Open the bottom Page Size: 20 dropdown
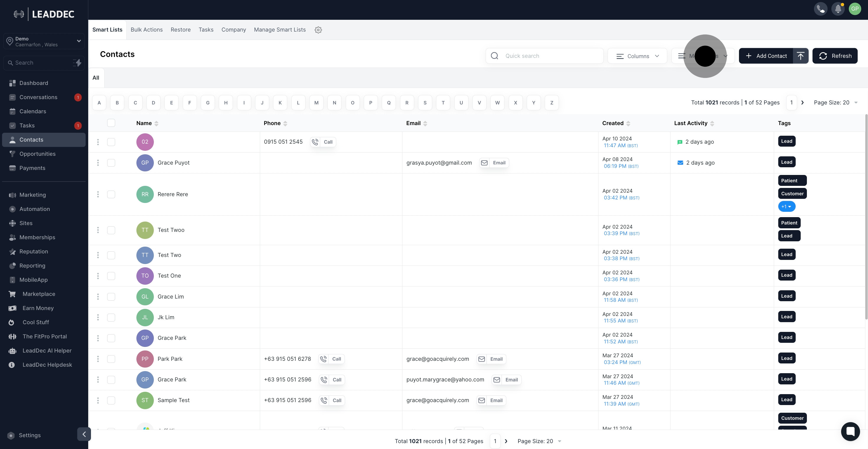This screenshot has width=868, height=449. point(539,441)
